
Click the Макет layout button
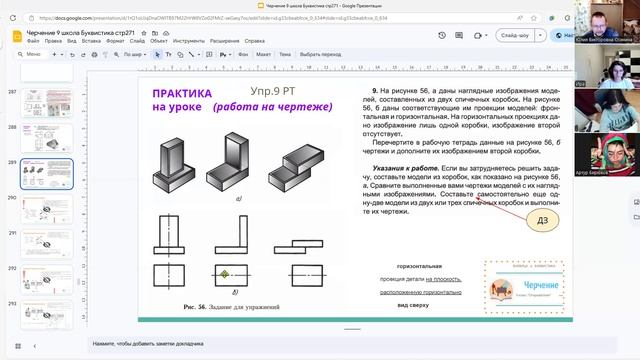(x=263, y=54)
